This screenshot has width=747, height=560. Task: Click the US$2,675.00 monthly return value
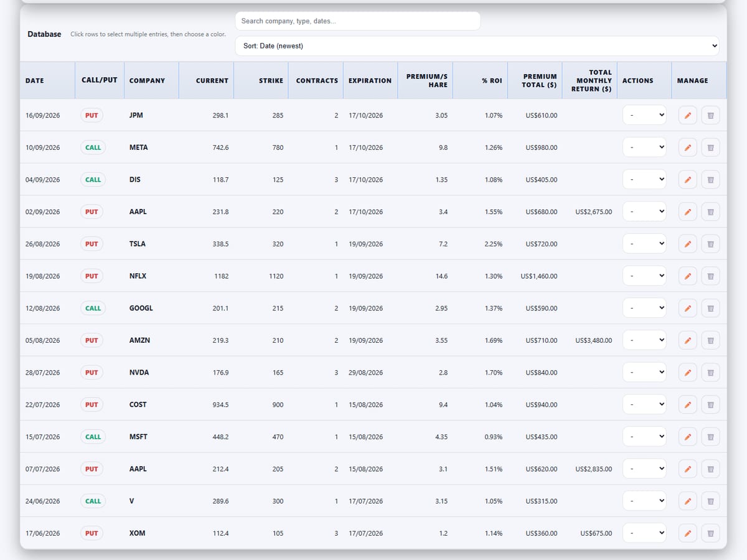tap(593, 212)
